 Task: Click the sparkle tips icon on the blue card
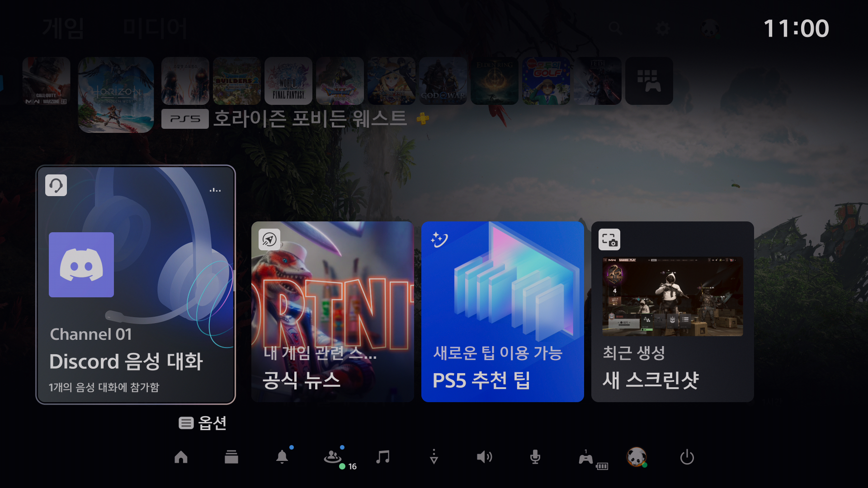[x=439, y=239]
